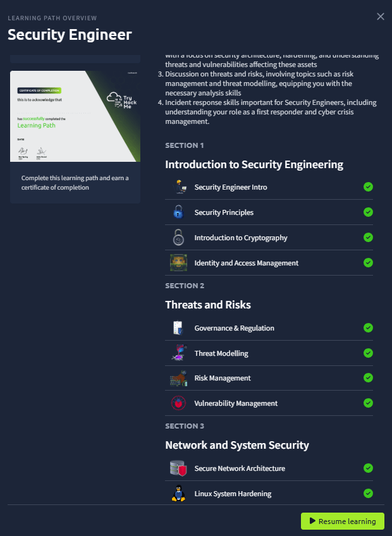Click the Secure Network Architecture shield icon
The height and width of the screenshot is (536, 392).
(178, 468)
